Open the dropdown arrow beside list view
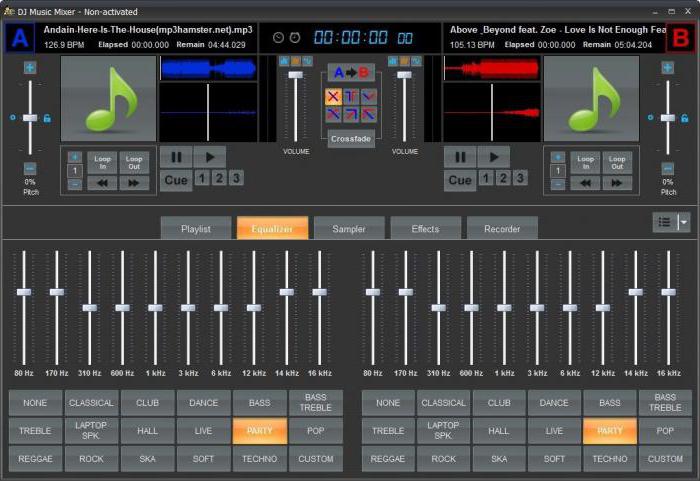700x481 pixels. tap(684, 223)
